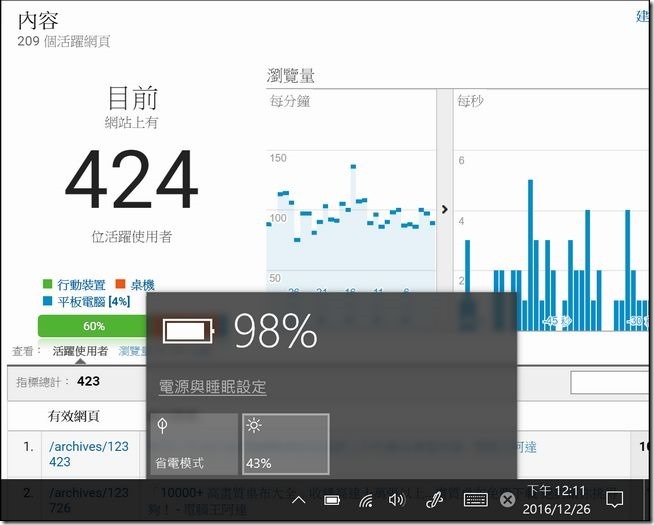This screenshot has height=525, width=654.
Task: Click the blue 平板電腦 legend swatch
Action: 47,301
